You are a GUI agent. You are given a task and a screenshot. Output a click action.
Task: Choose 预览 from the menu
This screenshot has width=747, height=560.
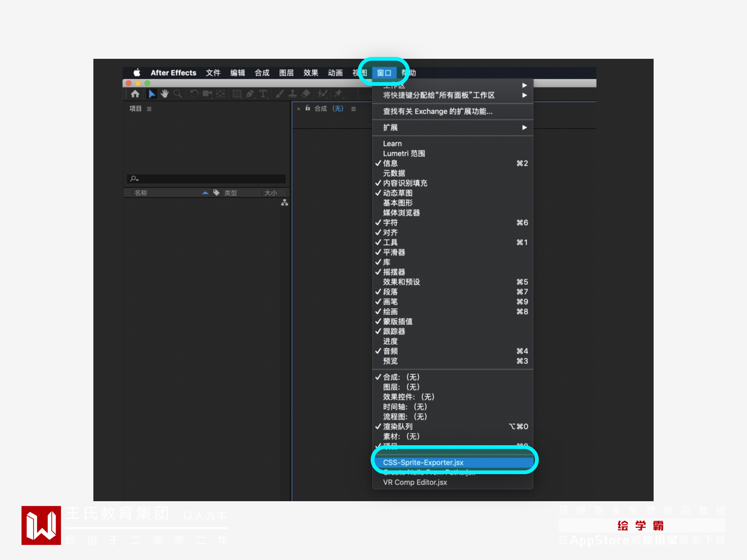pyautogui.click(x=453, y=361)
